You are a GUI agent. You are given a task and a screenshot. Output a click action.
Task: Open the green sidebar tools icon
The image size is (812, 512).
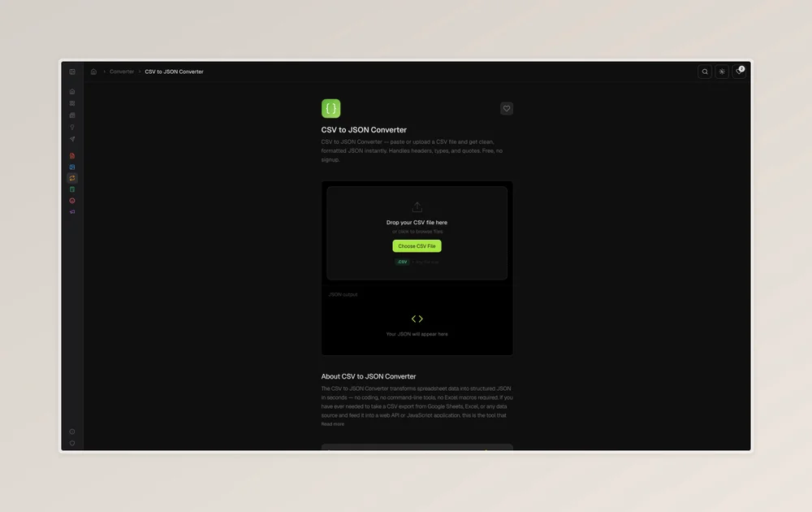[72, 189]
